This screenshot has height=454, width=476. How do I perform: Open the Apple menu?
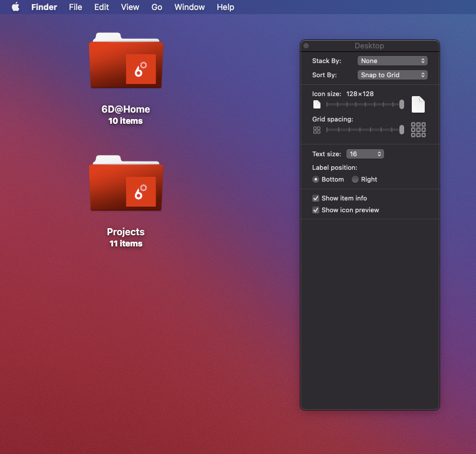click(15, 6)
